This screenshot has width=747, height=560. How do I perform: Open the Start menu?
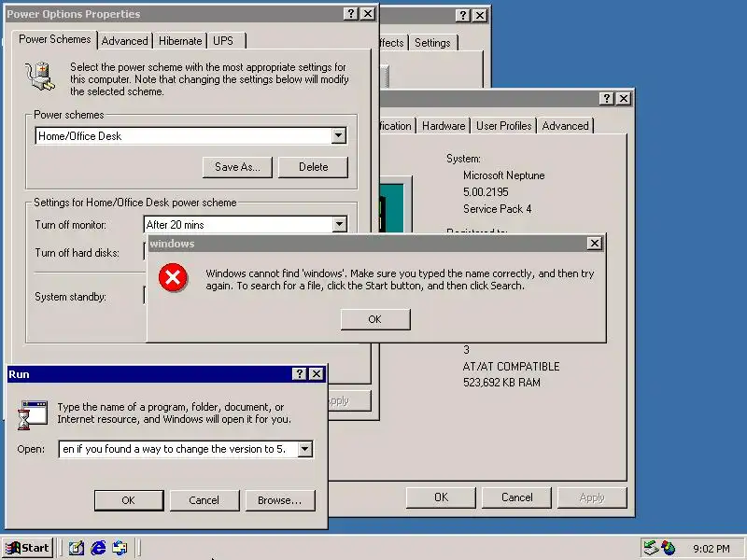point(28,548)
